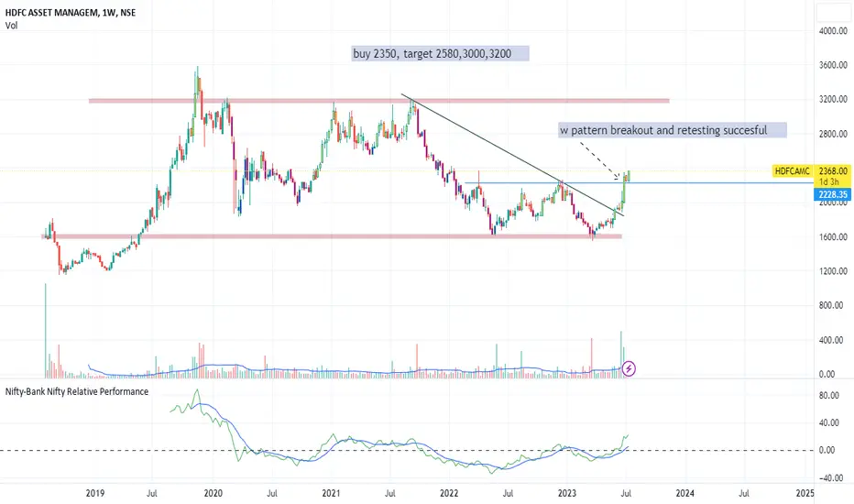The image size is (854, 504).
Task: Click the 1d 3h countdown label
Action: (829, 182)
